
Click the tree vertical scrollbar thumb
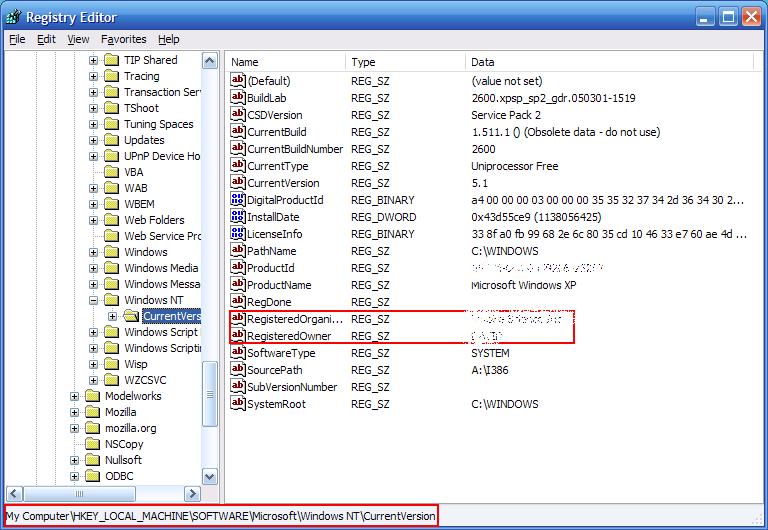[x=210, y=394]
